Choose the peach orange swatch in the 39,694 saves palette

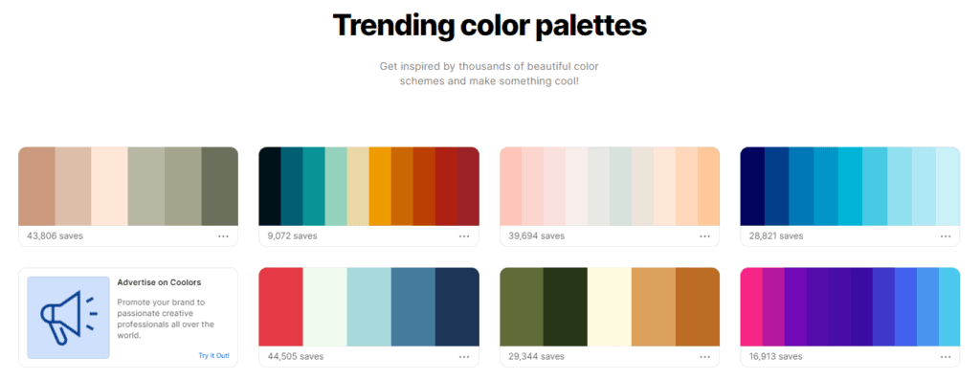(x=709, y=187)
